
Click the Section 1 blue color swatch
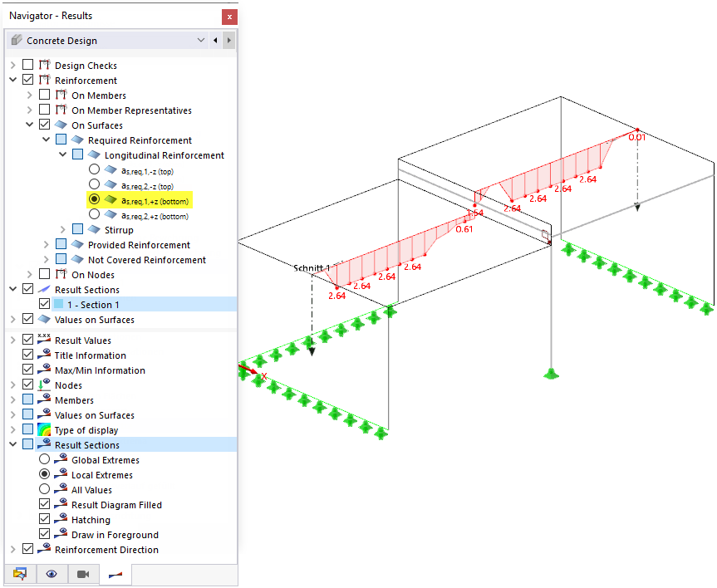coord(58,304)
